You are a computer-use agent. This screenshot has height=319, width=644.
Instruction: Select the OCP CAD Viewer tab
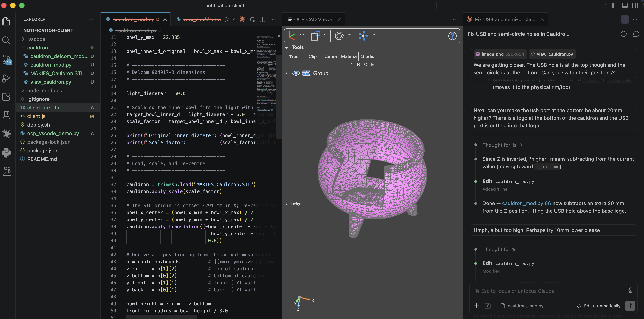pyautogui.click(x=314, y=19)
